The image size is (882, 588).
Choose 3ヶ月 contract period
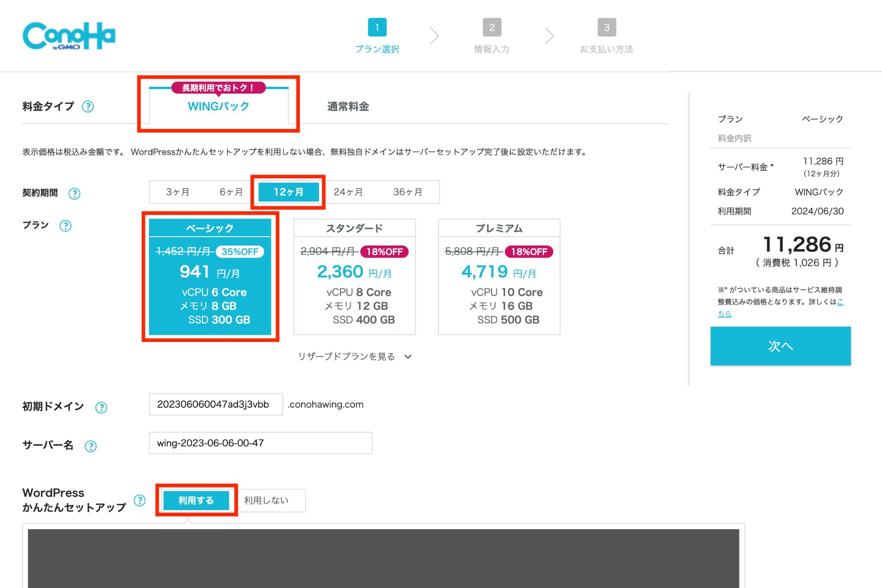pos(177,192)
